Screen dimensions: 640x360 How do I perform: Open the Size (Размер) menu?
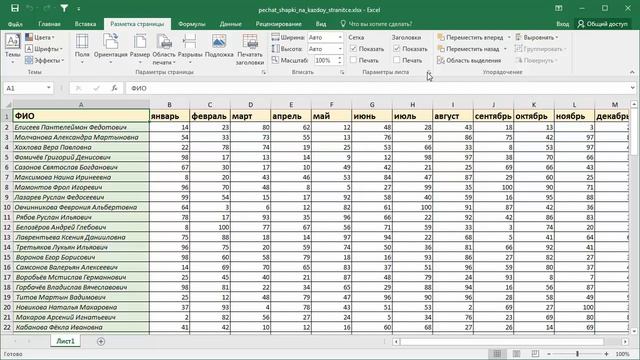pyautogui.click(x=140, y=49)
